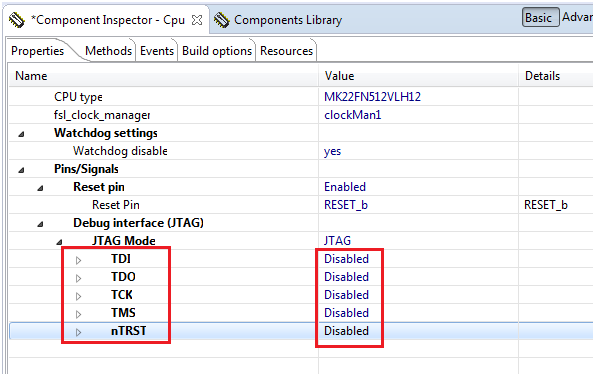Click the nTRST Disabled value
This screenshot has width=605, height=378.
[346, 331]
